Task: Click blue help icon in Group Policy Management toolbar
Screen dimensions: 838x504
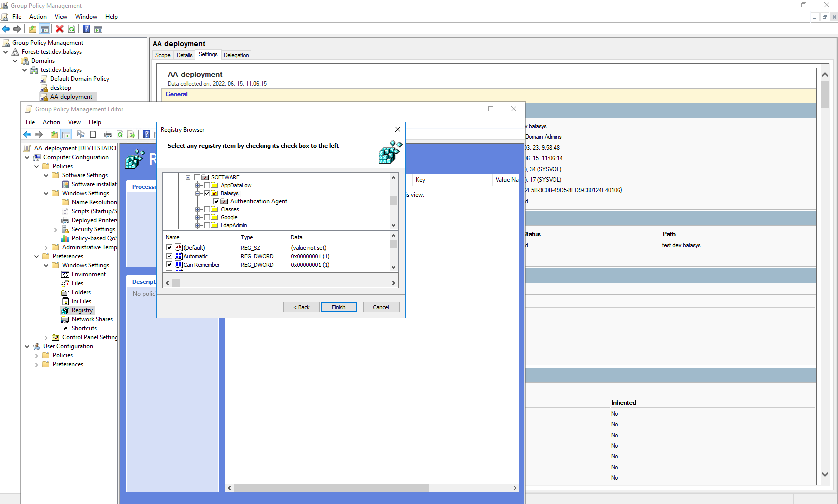Action: point(86,29)
